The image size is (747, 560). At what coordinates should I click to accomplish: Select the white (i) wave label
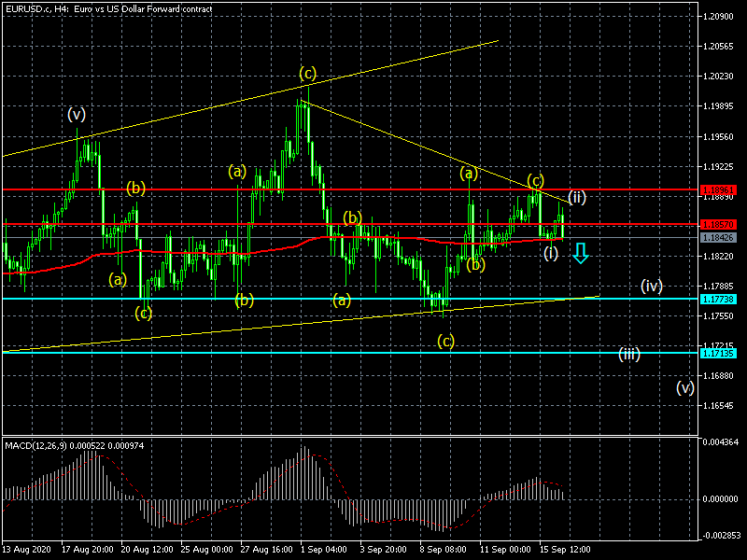tap(551, 253)
